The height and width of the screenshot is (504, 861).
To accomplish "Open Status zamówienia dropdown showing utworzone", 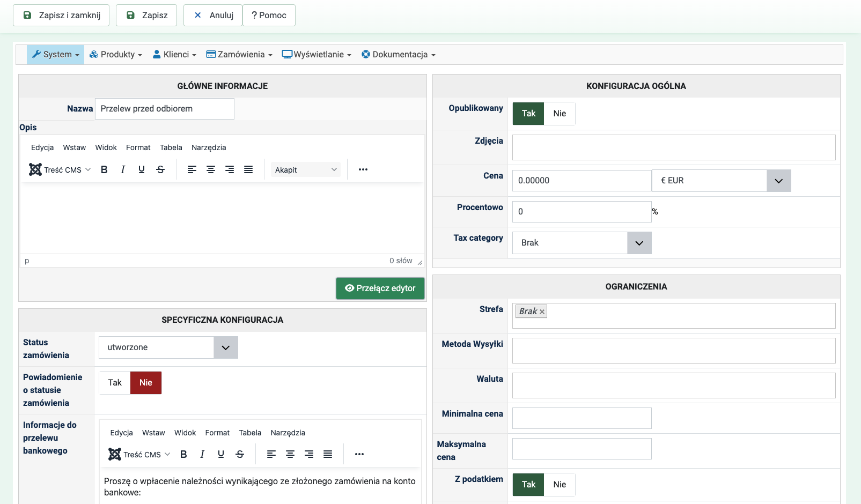I will (x=225, y=347).
